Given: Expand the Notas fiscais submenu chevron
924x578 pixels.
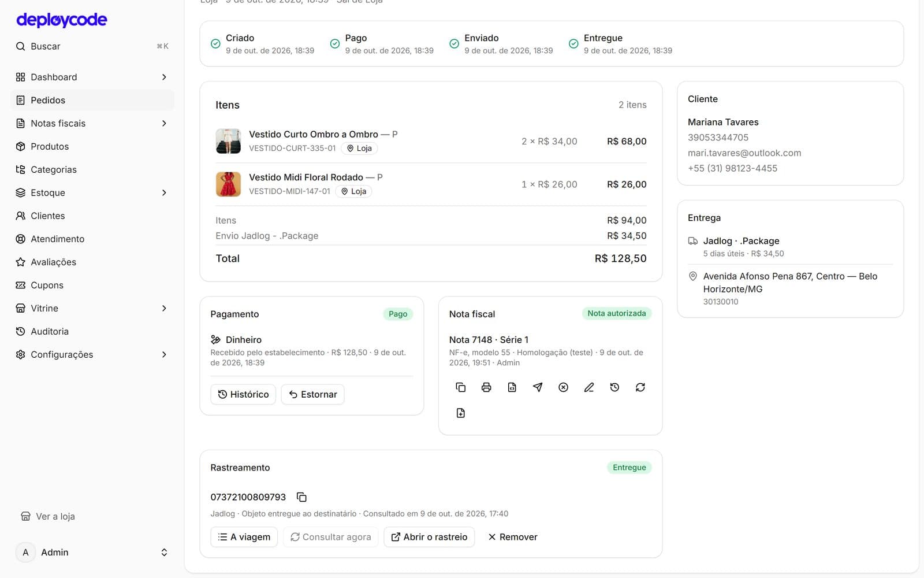Looking at the screenshot, I should pos(164,123).
